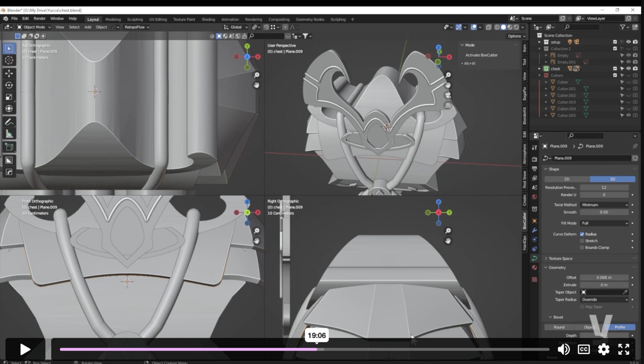Viewport: 644px width, 364px height.
Task: Click the 2D shape button
Action: 566,179
